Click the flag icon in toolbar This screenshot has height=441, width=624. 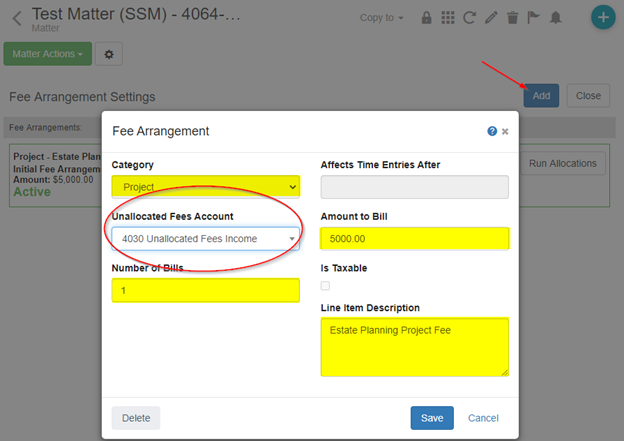pos(533,18)
